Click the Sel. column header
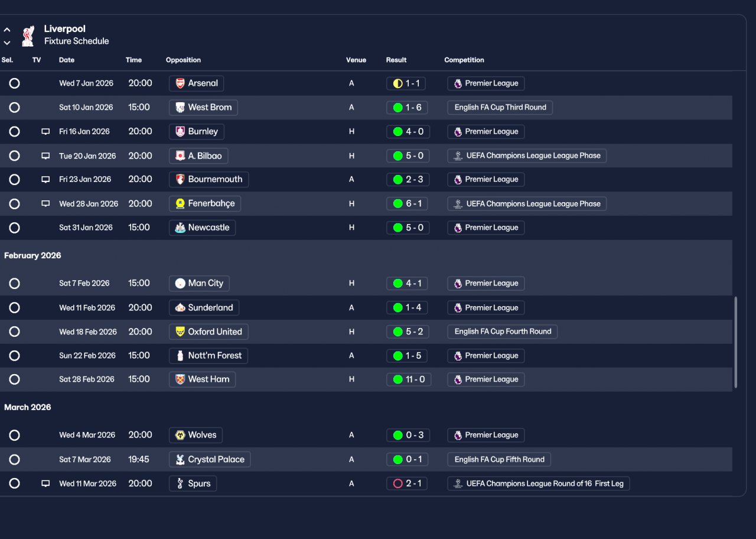Viewport: 756px width, 539px height. pyautogui.click(x=8, y=60)
